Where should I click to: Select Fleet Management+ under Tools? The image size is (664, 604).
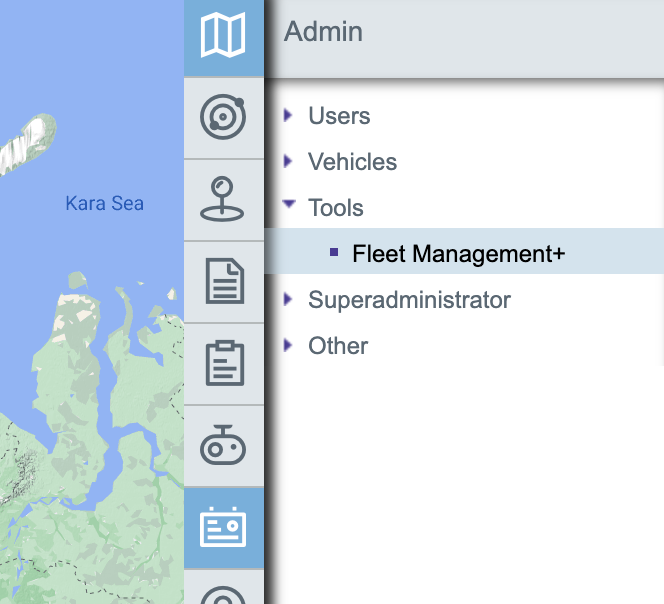coord(458,254)
